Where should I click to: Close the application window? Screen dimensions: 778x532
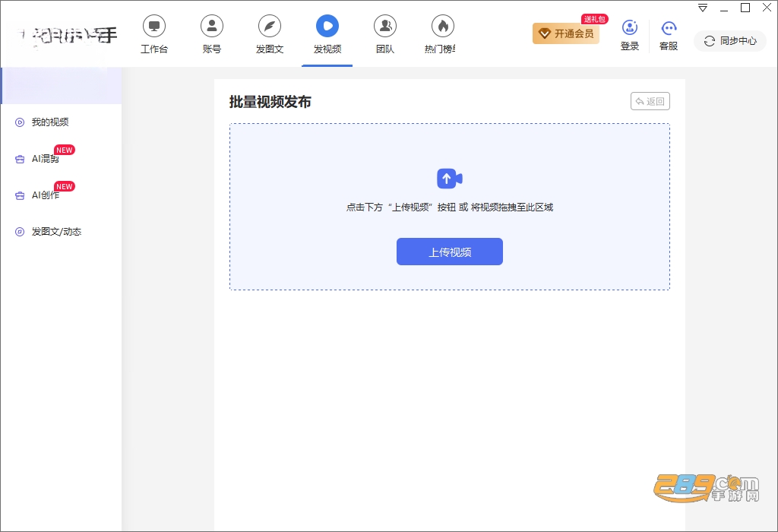click(x=767, y=8)
